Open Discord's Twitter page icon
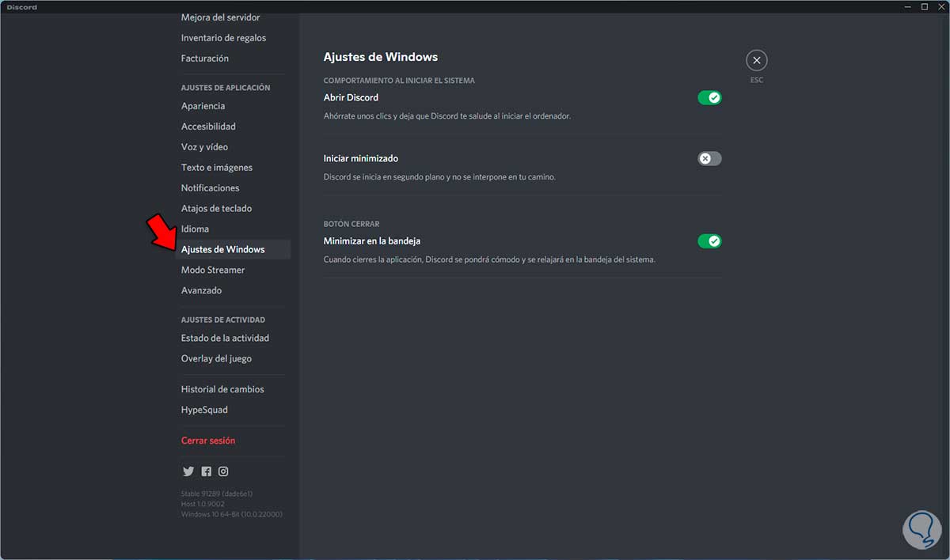 (x=188, y=471)
